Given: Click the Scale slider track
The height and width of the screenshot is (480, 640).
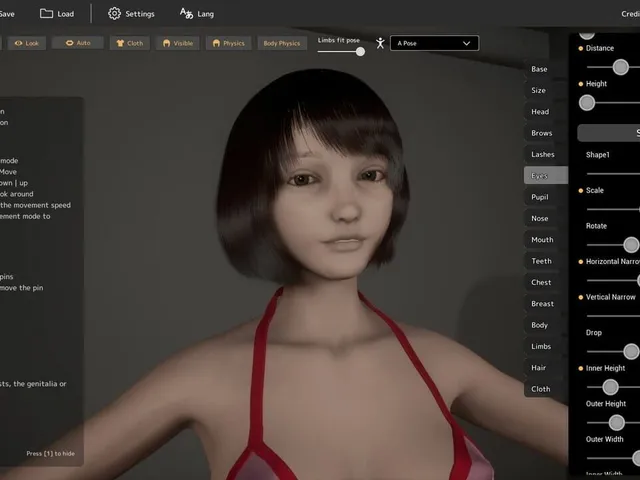Looking at the screenshot, I should point(613,209).
